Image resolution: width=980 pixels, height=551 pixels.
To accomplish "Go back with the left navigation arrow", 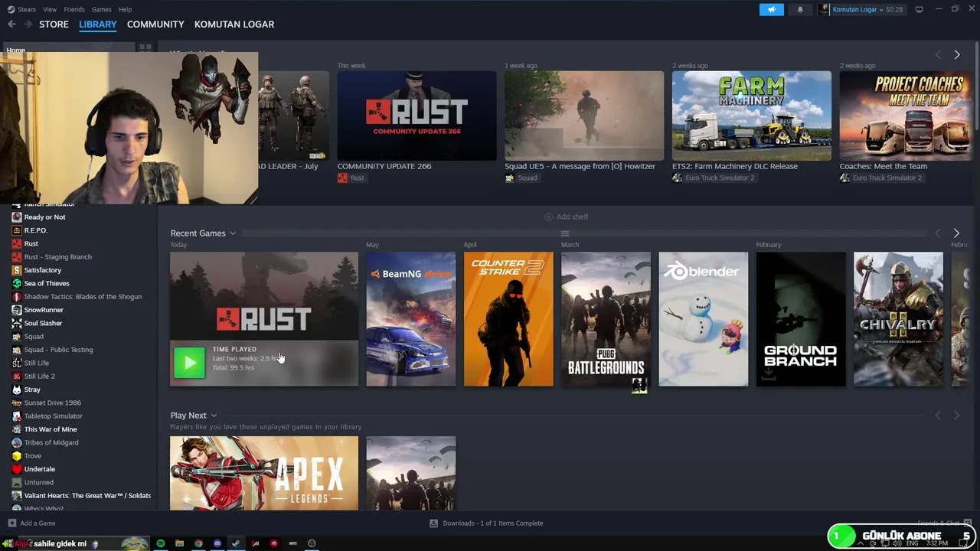I will point(11,24).
